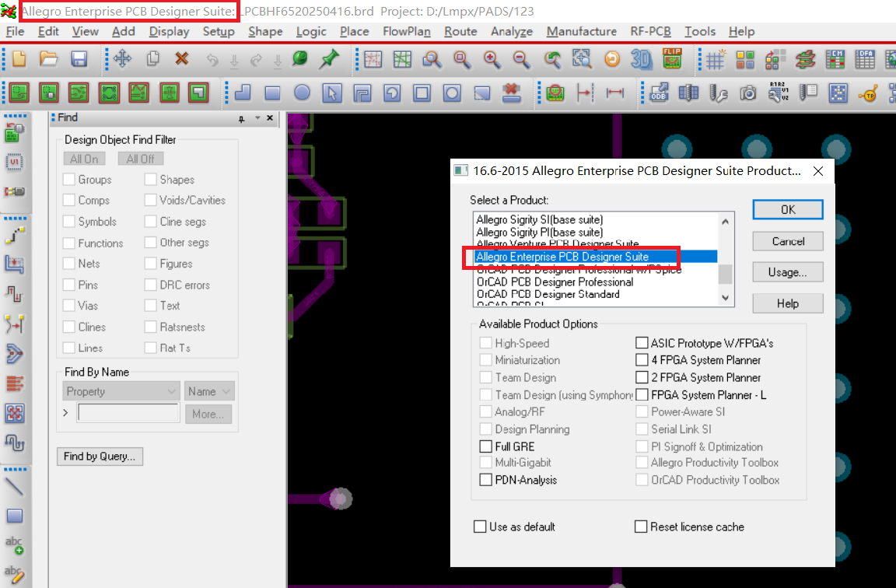Viewport: 896px width, 588px height.
Task: Click the Copy tool icon
Action: [x=152, y=59]
